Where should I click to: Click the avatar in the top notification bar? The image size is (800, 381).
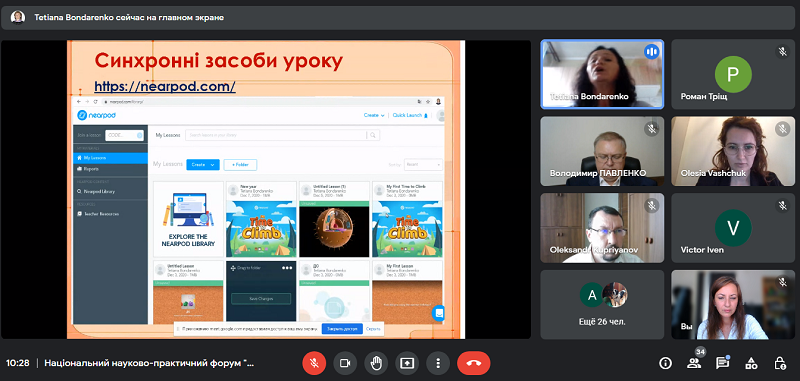tap(18, 17)
